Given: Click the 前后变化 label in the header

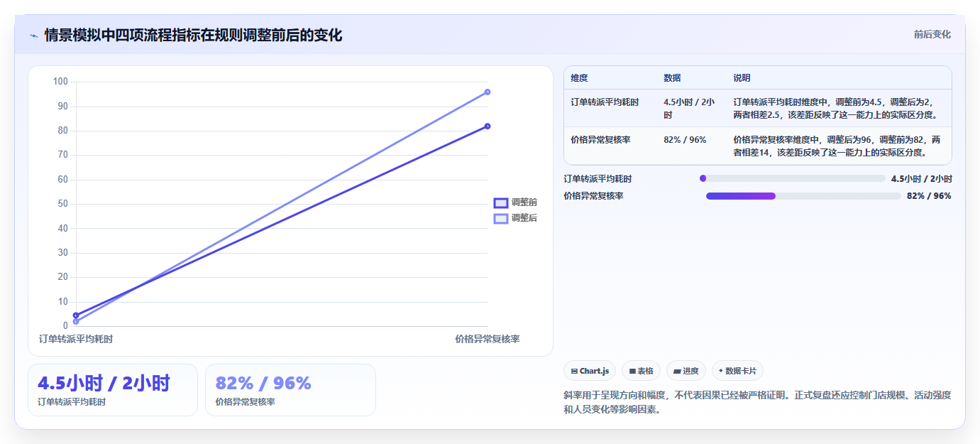Looking at the screenshot, I should tap(932, 35).
